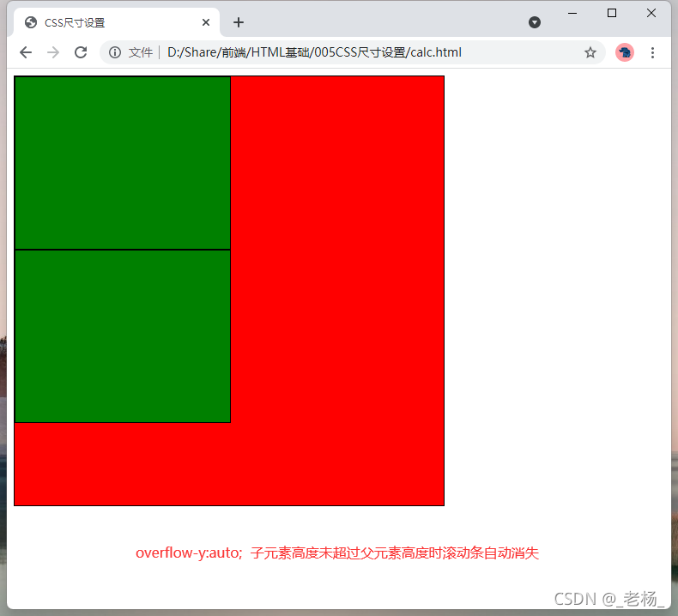This screenshot has width=678, height=616.
Task: Click the globe favicon on the tab
Action: (31, 22)
